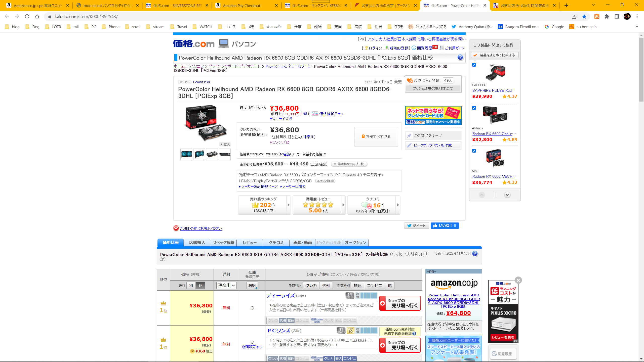Reload the page with the refresh icon
Screen dimensions: 644x362
pyautogui.click(x=27, y=16)
